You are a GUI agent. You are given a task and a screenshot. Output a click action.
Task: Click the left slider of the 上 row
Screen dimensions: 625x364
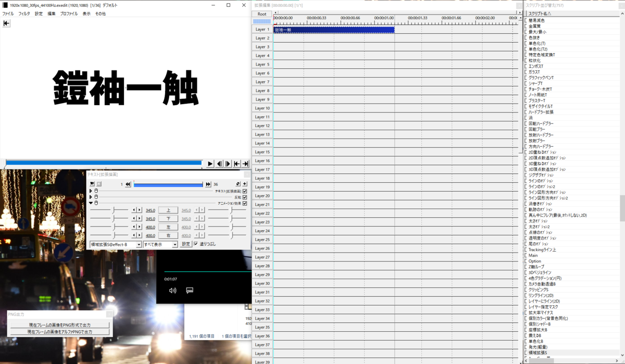click(109, 210)
